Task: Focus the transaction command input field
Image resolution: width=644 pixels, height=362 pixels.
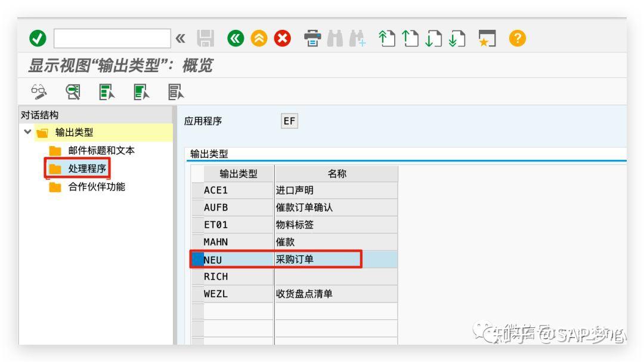Action: pyautogui.click(x=112, y=39)
